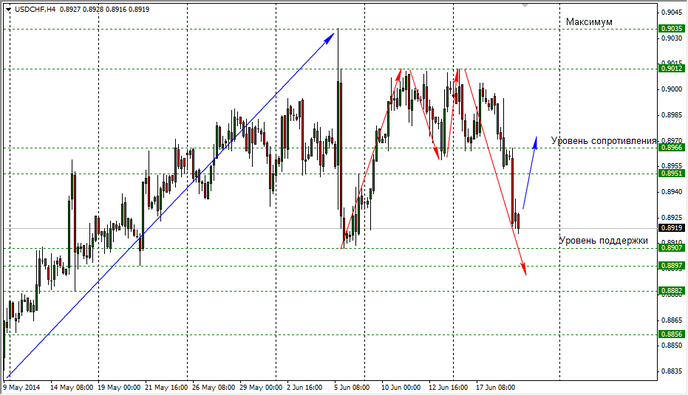Click the red down-arrow head below 0.8897 line
The width and height of the screenshot is (688, 395).
point(523,269)
